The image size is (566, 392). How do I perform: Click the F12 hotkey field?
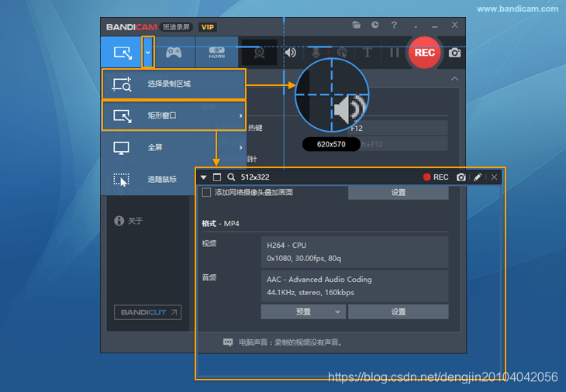coord(399,128)
